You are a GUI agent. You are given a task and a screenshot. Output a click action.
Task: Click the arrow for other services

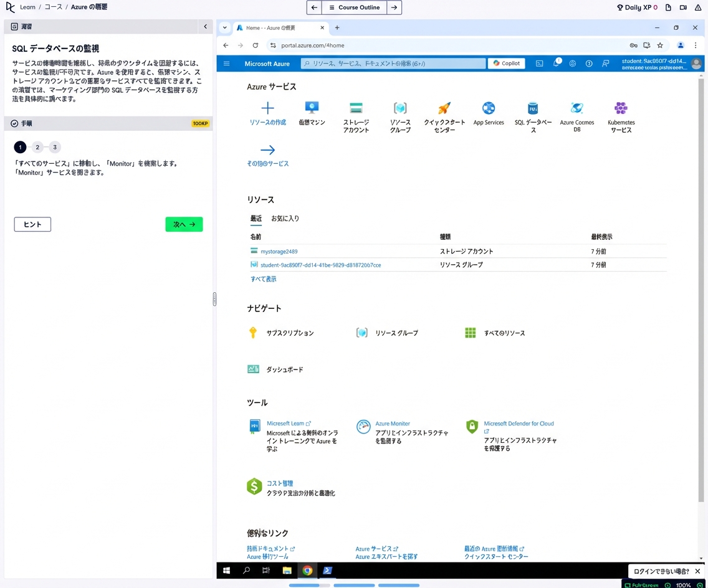[267, 150]
